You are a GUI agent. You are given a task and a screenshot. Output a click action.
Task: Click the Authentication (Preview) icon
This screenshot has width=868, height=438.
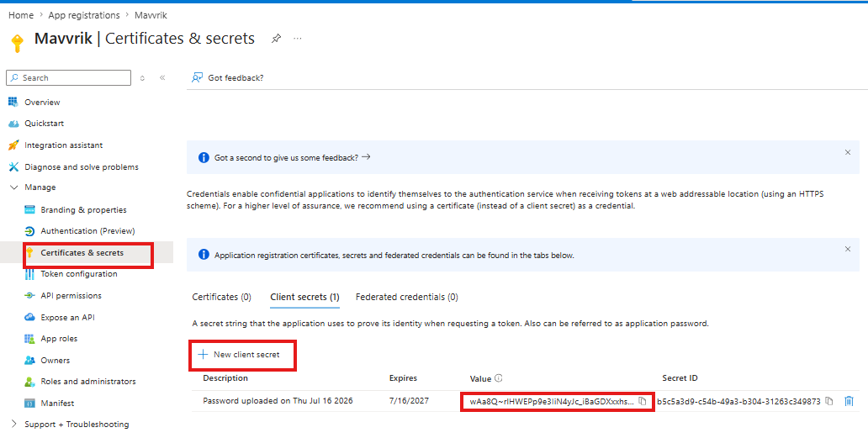click(x=30, y=231)
